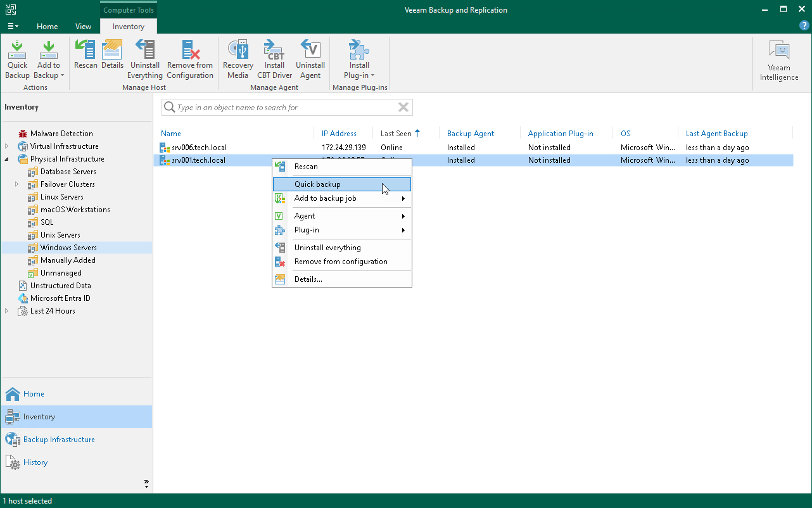
Task: Click the Uninstall Everything ribbon icon
Action: (145, 60)
